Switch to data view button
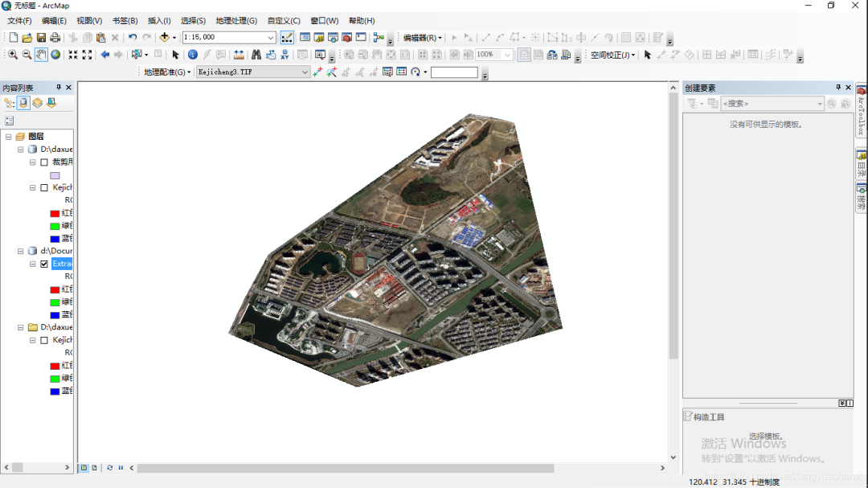 pos(84,468)
